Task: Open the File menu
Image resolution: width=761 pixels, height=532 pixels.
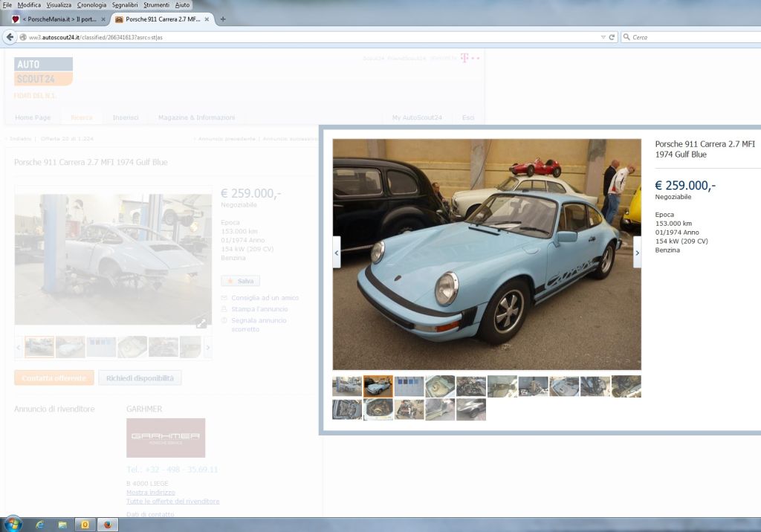Action: 7,5
